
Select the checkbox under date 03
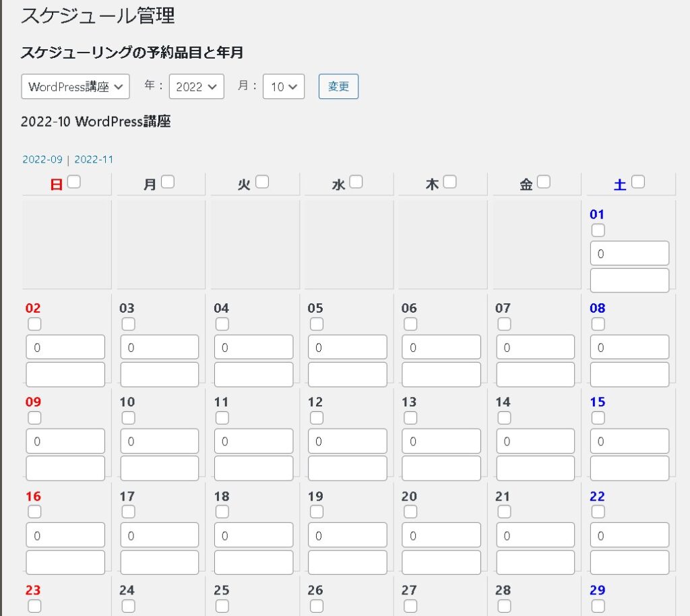coord(128,324)
